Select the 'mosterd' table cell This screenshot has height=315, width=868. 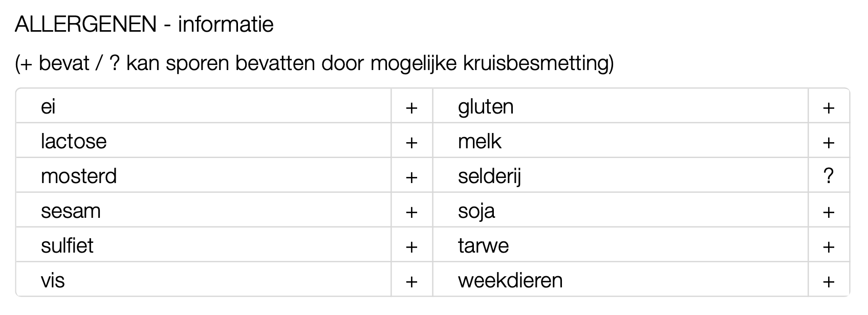pyautogui.click(x=79, y=176)
